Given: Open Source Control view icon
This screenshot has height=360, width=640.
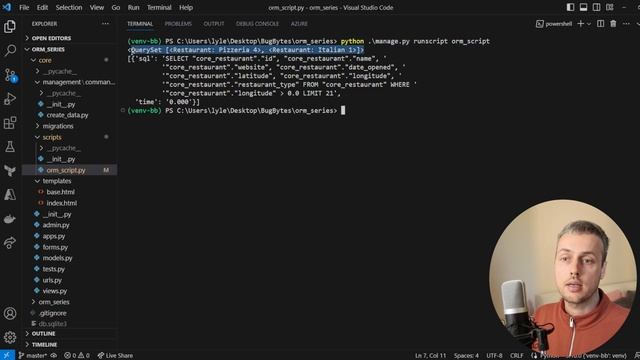Looking at the screenshot, I should (x=10, y=75).
